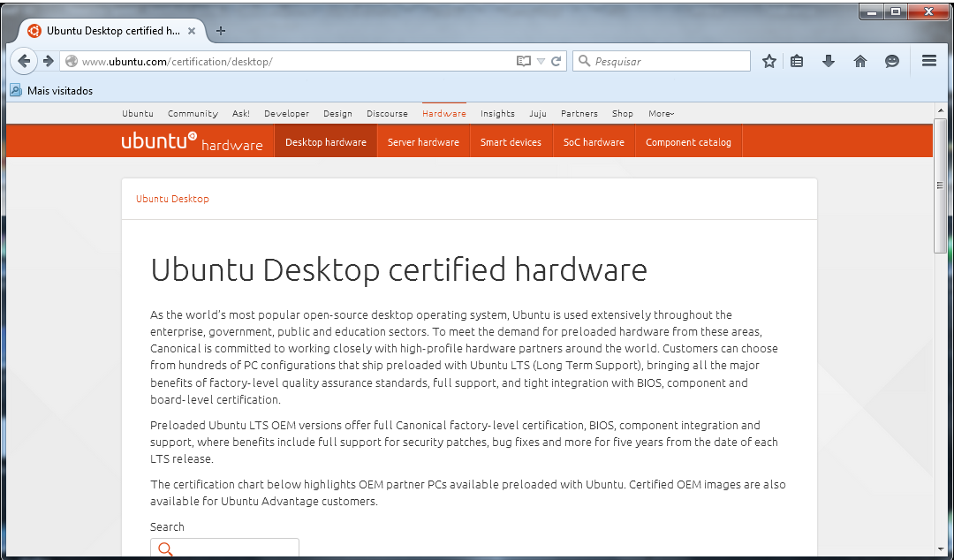Expand the More menu in top navigation
The width and height of the screenshot is (954, 560).
[661, 113]
